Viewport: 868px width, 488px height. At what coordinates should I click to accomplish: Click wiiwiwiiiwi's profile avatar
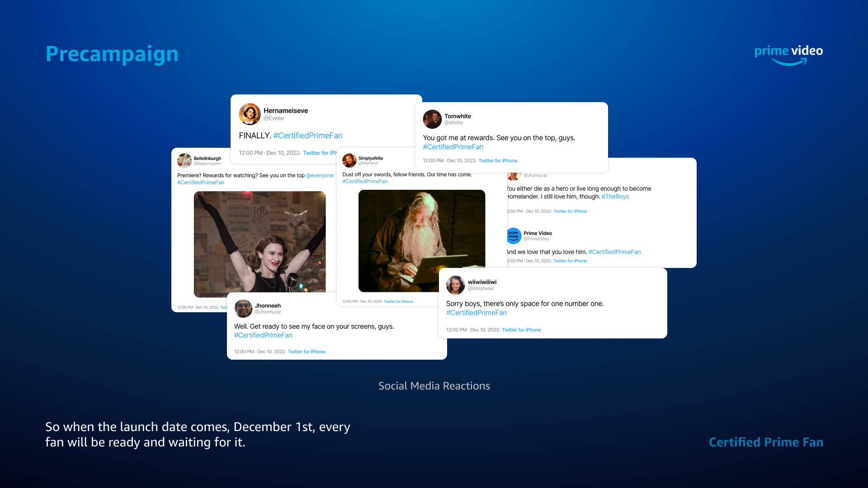point(456,285)
